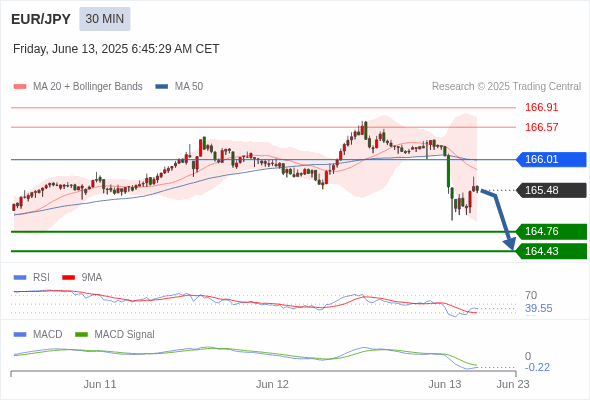The height and width of the screenshot is (400, 590).
Task: Click the 9MA legend label
Action: click(x=92, y=277)
